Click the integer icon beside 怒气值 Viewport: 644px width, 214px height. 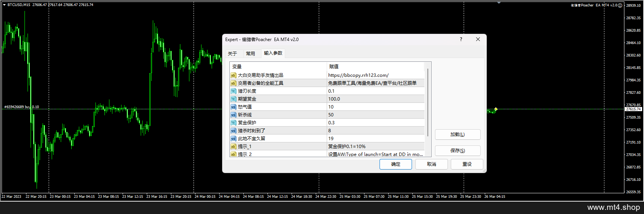tap(233, 107)
